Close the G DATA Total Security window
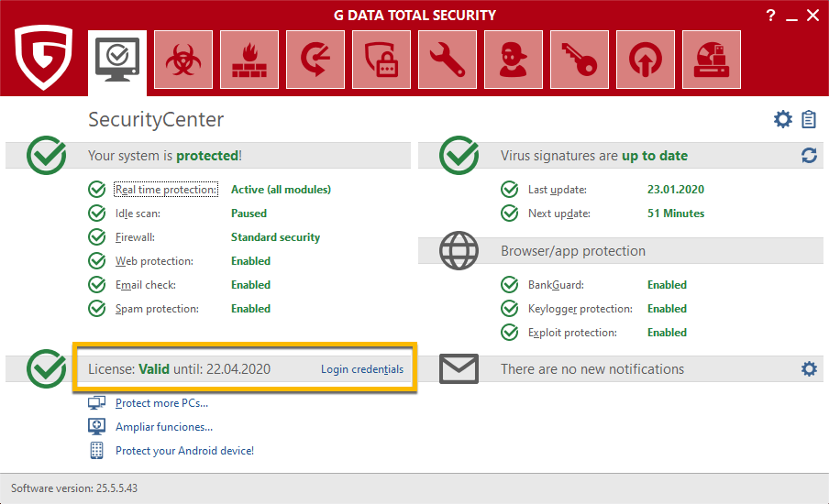 812,16
